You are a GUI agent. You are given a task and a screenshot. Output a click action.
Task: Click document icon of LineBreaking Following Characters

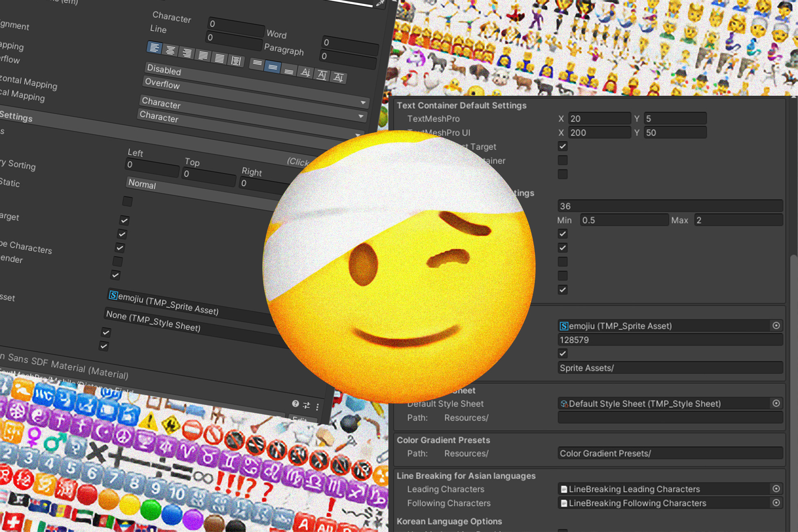tap(564, 503)
